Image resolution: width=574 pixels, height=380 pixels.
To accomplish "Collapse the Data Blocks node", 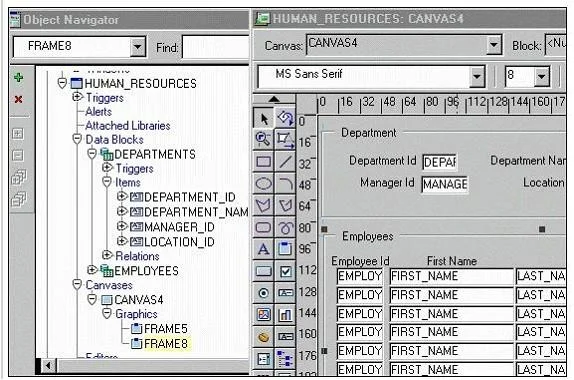I will tap(77, 139).
